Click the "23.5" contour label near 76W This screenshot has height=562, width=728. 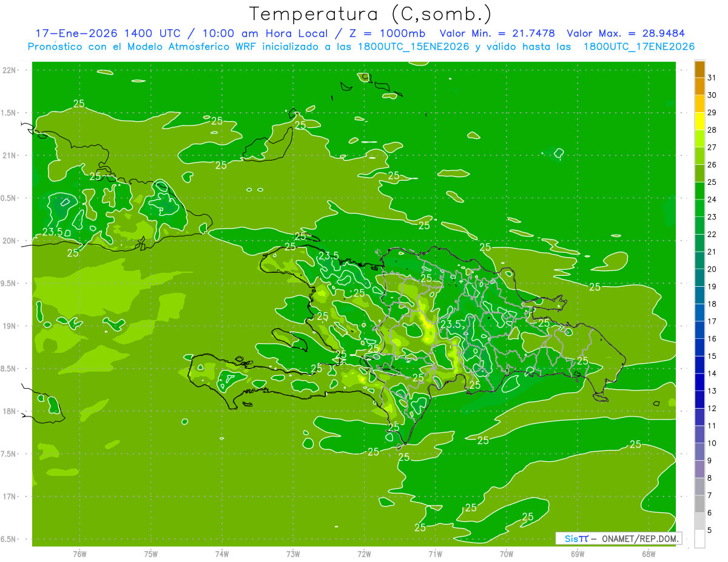click(x=53, y=232)
